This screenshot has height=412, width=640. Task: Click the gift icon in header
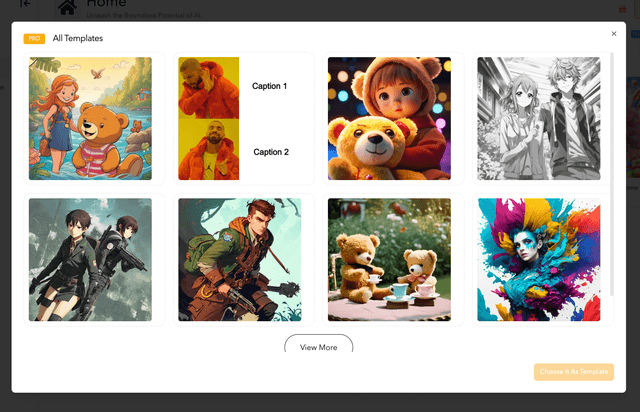click(622, 9)
